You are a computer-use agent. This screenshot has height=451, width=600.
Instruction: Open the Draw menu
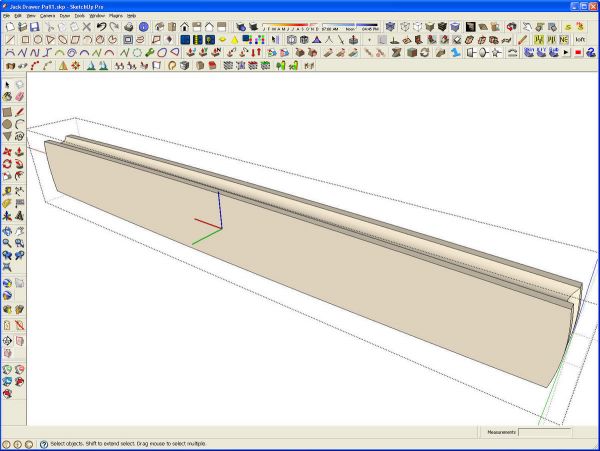65,16
